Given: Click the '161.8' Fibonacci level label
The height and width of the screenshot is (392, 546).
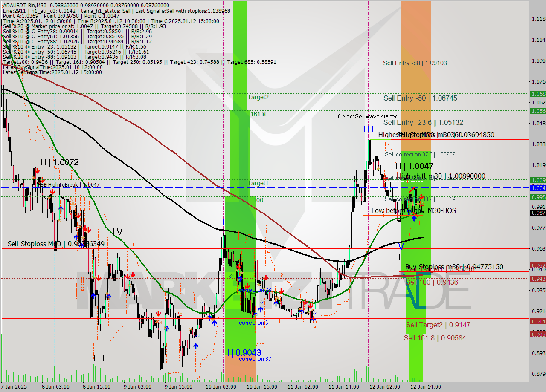Looking at the screenshot, I should (258, 114).
